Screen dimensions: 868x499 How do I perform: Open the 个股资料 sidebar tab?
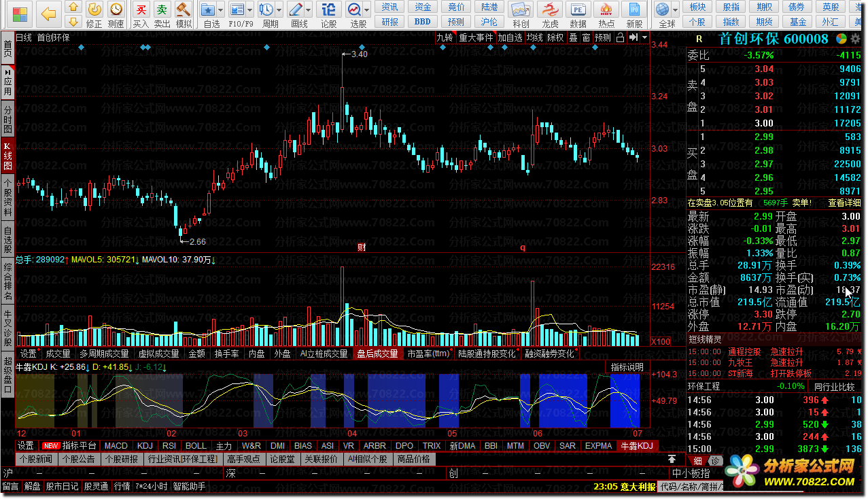(x=7, y=199)
